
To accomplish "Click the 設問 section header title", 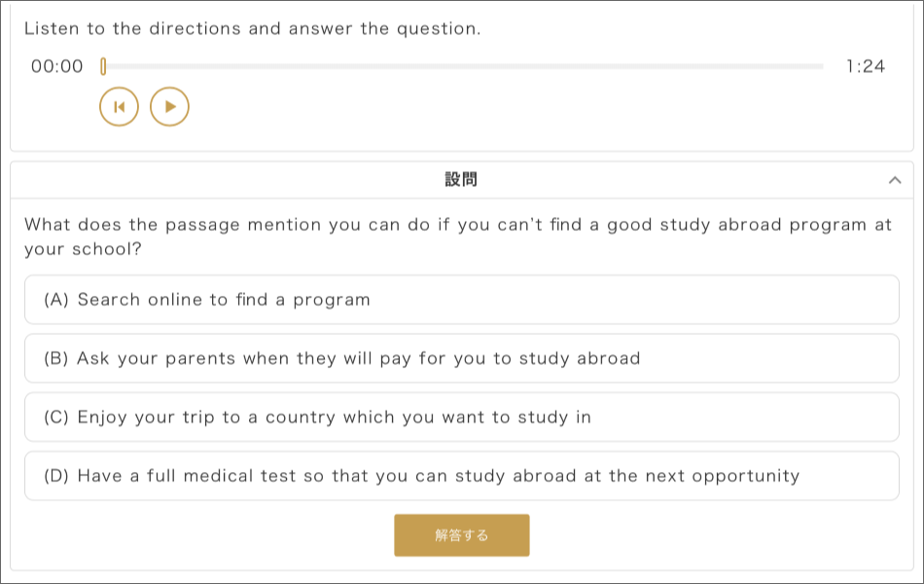I will pos(461,179).
